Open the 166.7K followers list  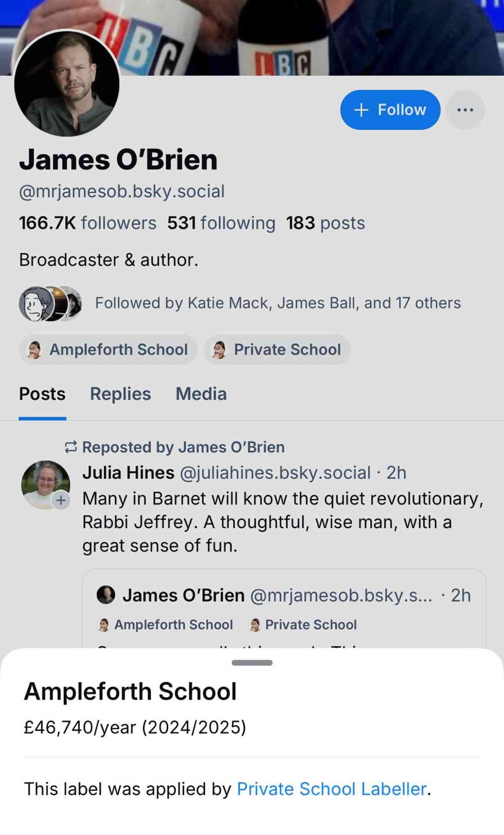(87, 223)
